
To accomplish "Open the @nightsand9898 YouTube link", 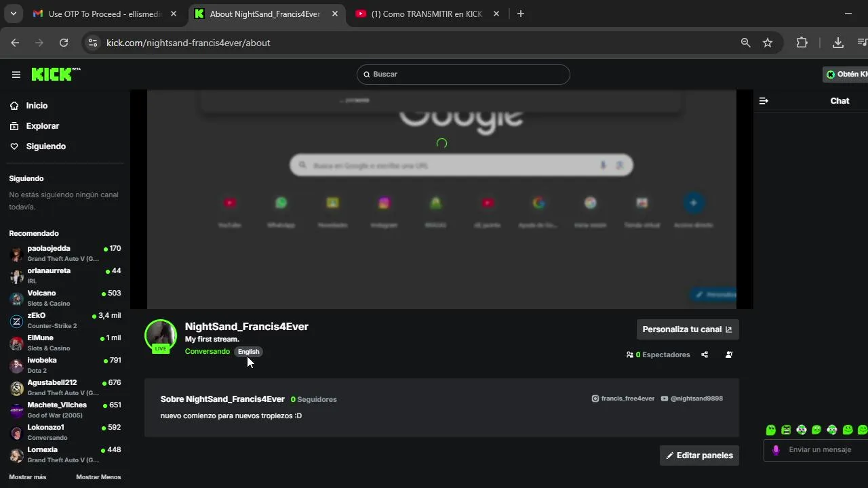I will point(692,399).
